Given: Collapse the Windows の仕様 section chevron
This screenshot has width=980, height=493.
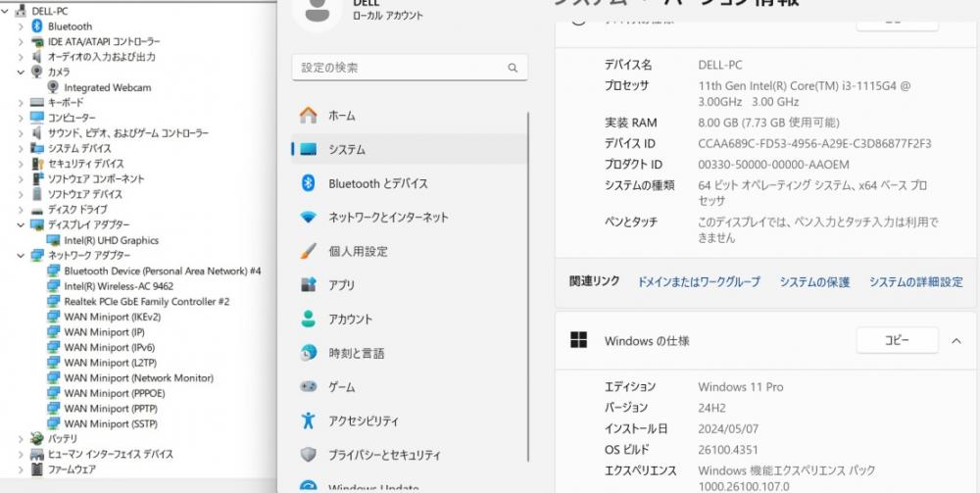Looking at the screenshot, I should 956,340.
